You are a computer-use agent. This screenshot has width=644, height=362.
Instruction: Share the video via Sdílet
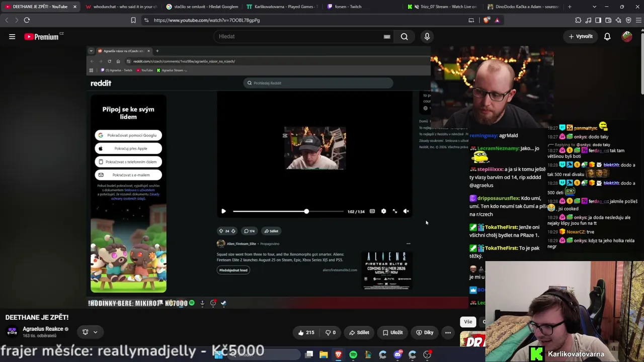point(359,332)
